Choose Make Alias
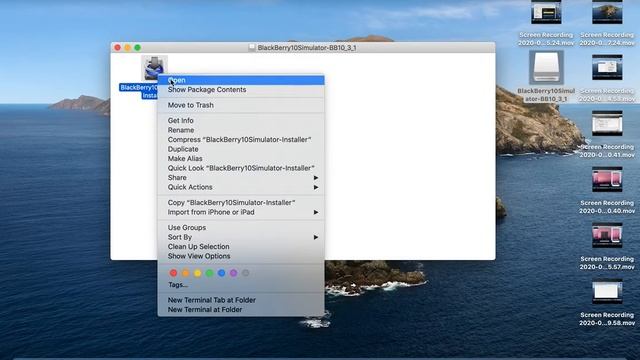 (x=241, y=159)
